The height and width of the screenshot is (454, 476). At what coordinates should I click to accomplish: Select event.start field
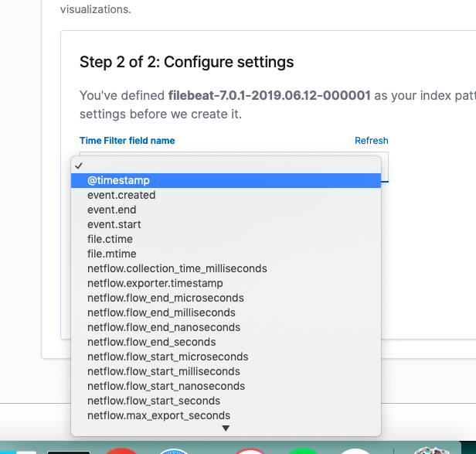click(226, 224)
